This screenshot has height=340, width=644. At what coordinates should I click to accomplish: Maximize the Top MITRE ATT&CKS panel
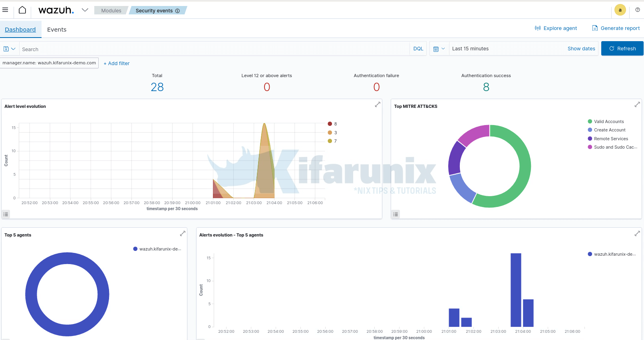click(x=637, y=104)
